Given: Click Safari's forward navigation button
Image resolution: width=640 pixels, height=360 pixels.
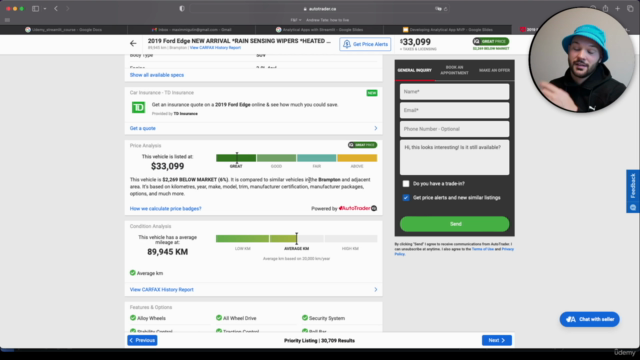Looking at the screenshot, I should tap(67, 9).
